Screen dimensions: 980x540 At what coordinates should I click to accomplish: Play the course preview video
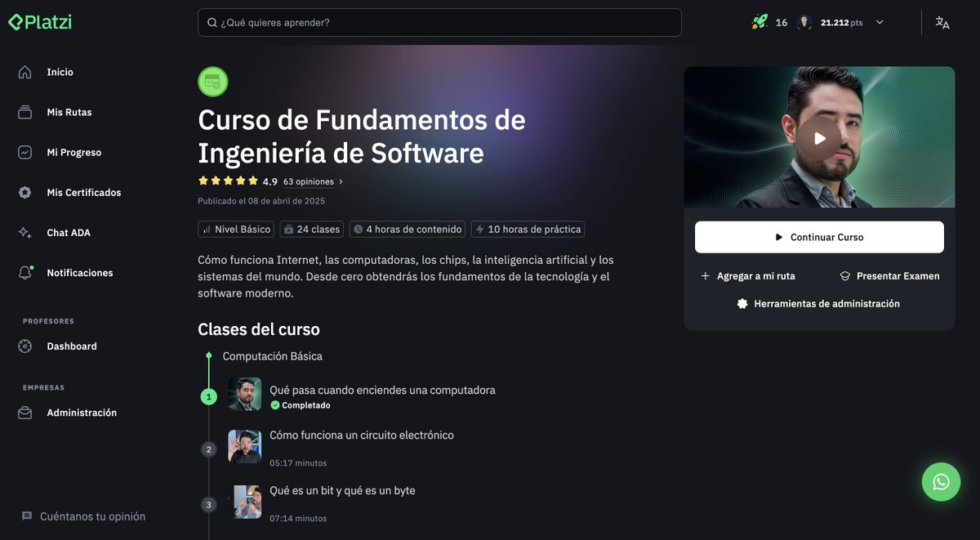[819, 138]
